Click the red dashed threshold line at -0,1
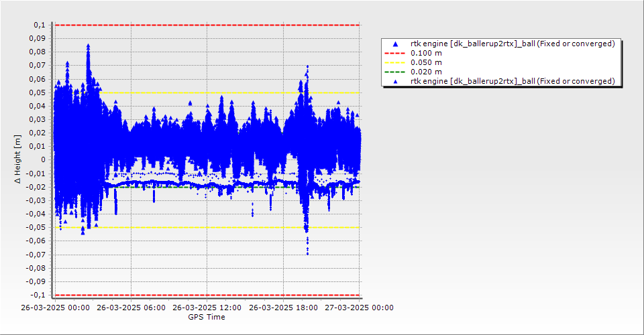 click(x=207, y=295)
